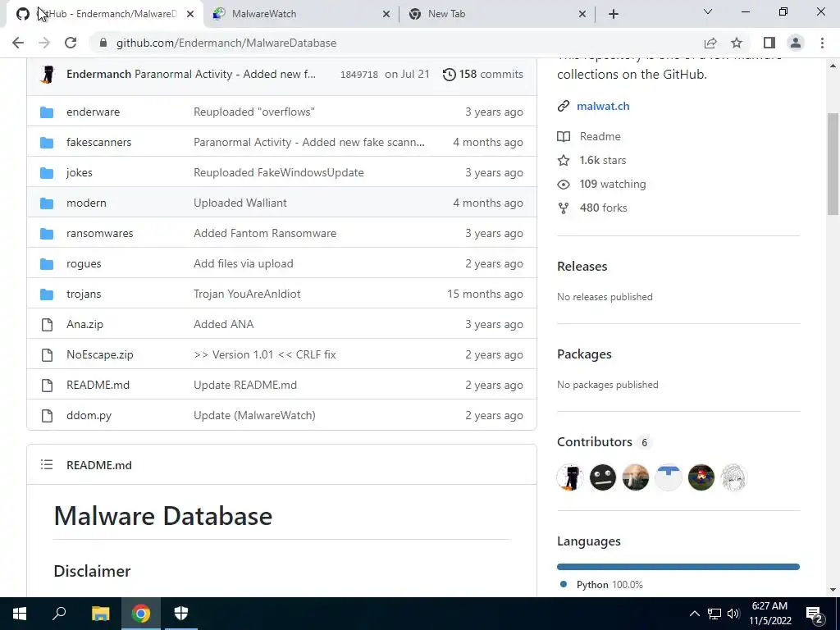
Task: Open commit hash 1849718
Action: (x=359, y=75)
